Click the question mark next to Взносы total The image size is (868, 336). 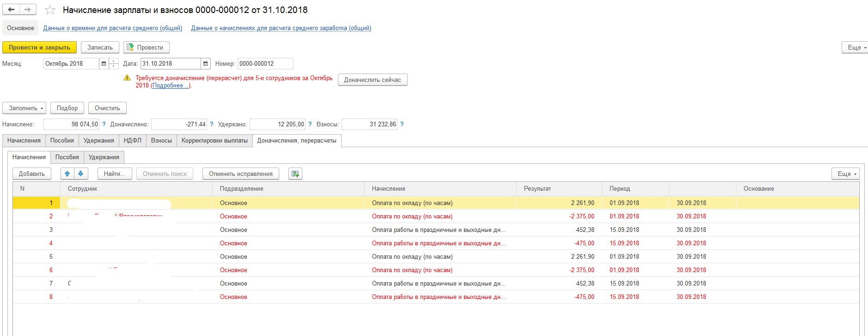(402, 124)
